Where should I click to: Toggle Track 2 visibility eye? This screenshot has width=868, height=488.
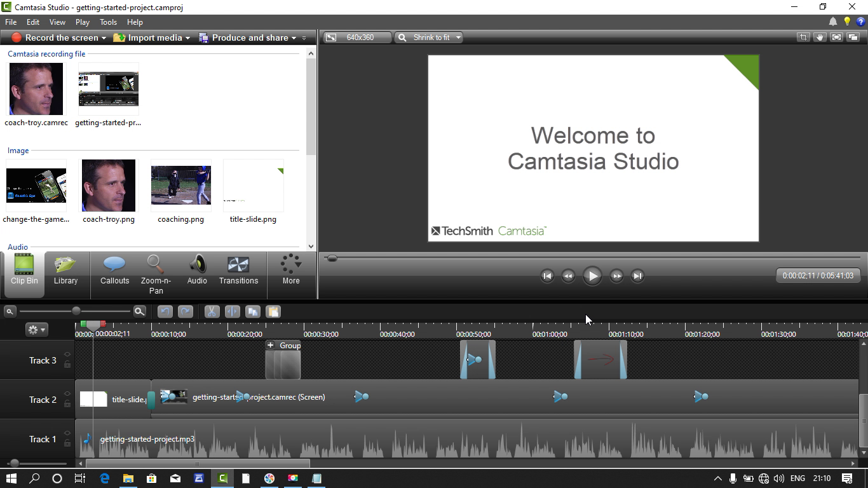tap(67, 394)
